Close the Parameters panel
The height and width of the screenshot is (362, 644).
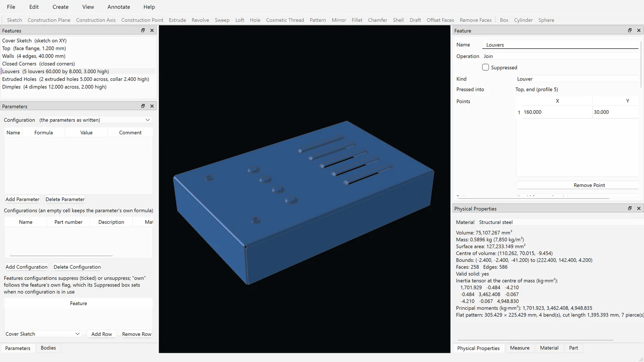[x=152, y=106]
